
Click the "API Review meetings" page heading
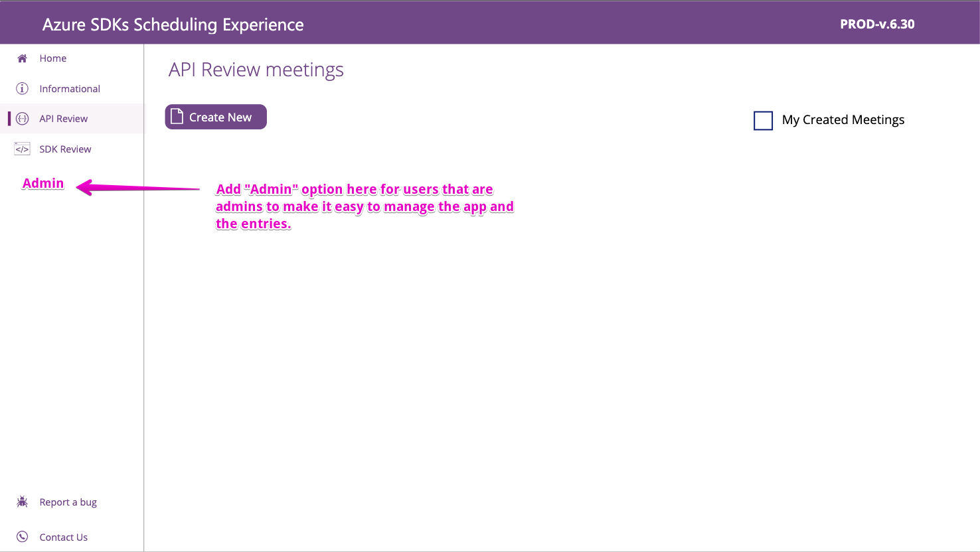(256, 70)
